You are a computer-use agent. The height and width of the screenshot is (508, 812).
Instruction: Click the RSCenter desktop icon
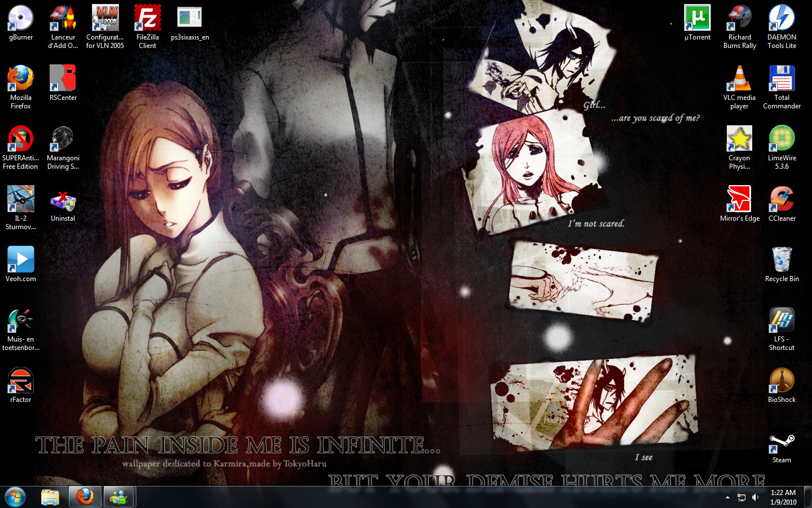(x=63, y=83)
